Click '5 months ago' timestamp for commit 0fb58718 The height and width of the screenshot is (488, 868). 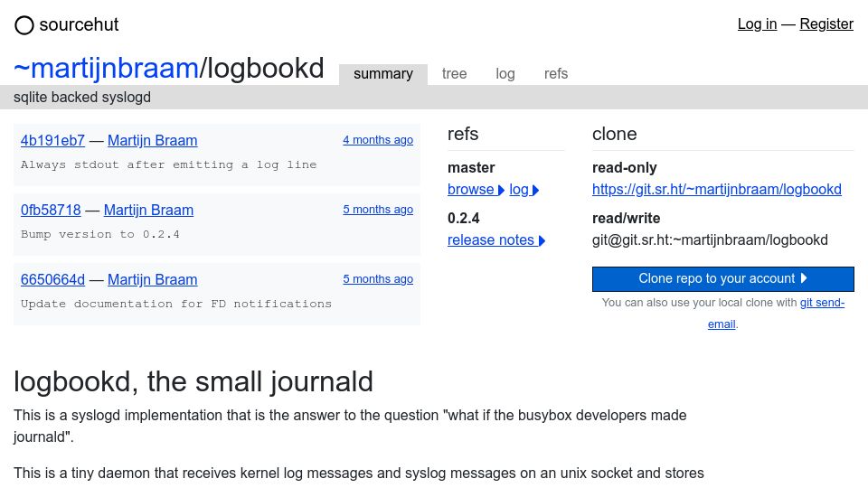click(x=378, y=210)
